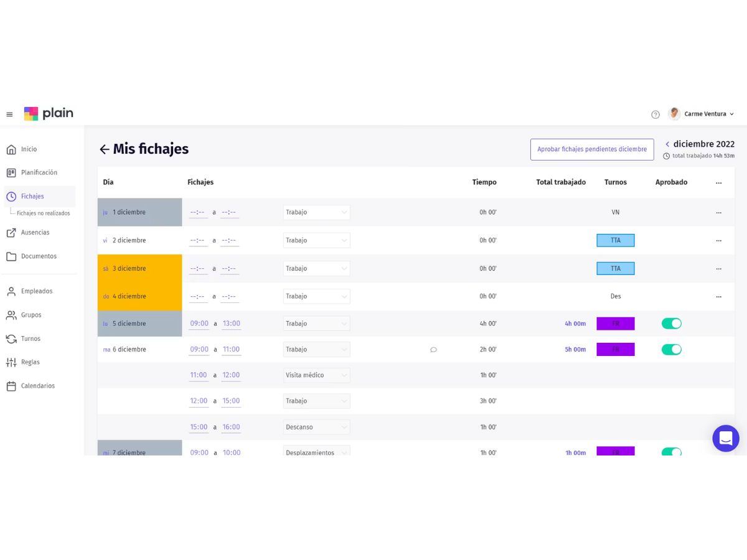Open the Visita médico type dropdown
Screen dimensions: 747x560
click(x=316, y=375)
